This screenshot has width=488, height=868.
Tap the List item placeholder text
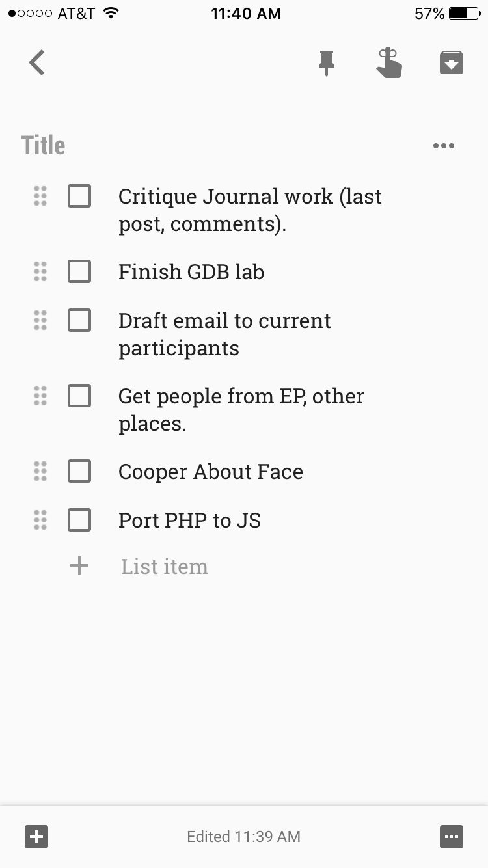(165, 566)
